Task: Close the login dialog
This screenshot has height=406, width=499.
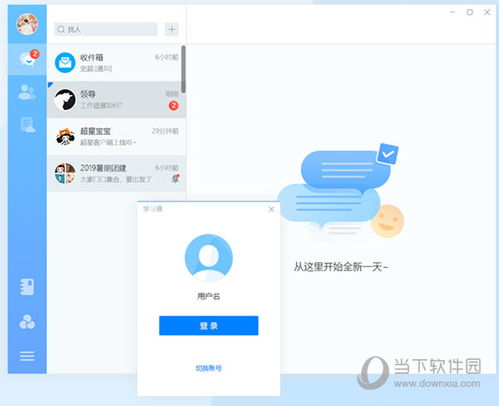Action: [271, 209]
